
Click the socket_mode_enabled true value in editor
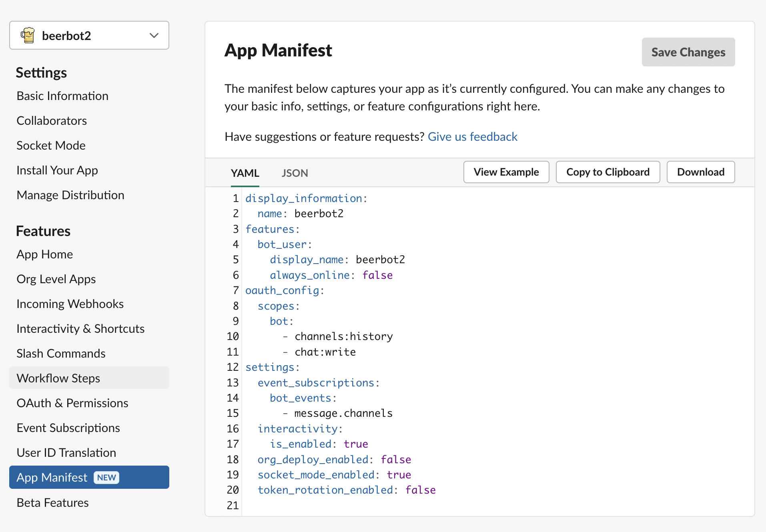pyautogui.click(x=399, y=475)
